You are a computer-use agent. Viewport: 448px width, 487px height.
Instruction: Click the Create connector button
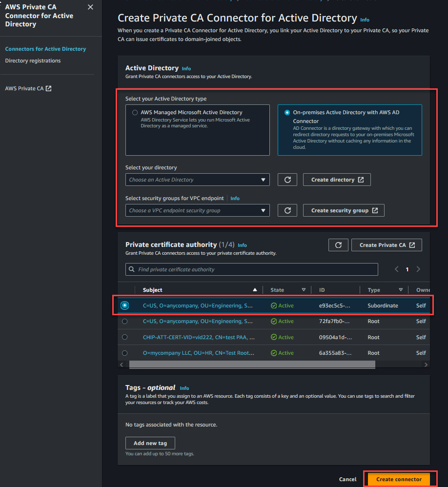pos(399,479)
